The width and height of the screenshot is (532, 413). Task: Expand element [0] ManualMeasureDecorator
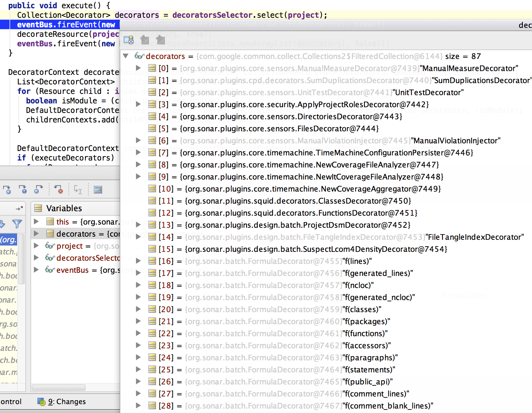point(138,68)
